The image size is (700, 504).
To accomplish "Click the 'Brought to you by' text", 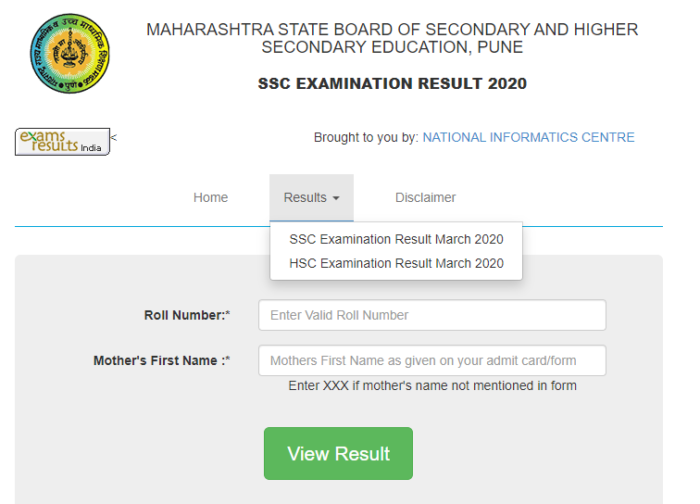I will pyautogui.click(x=366, y=137).
